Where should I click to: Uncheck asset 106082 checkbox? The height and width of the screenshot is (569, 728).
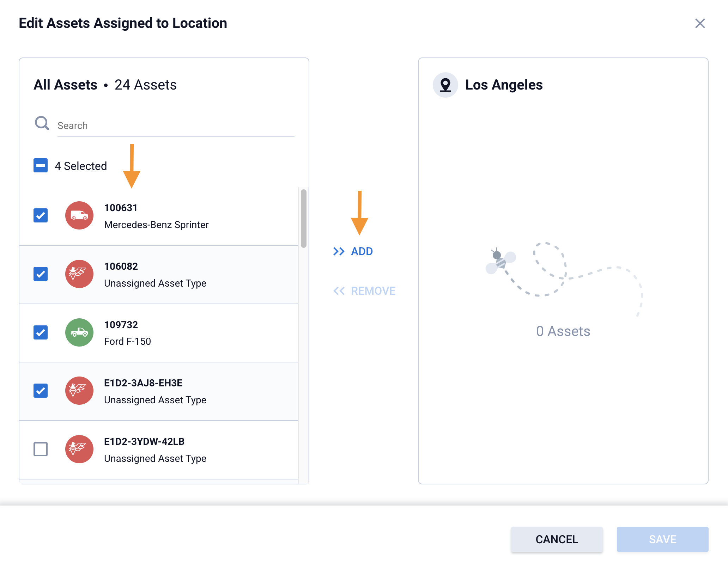pyautogui.click(x=41, y=274)
